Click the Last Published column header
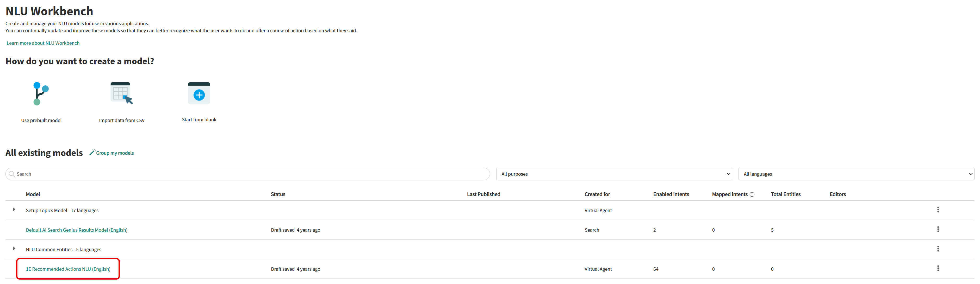 [483, 194]
